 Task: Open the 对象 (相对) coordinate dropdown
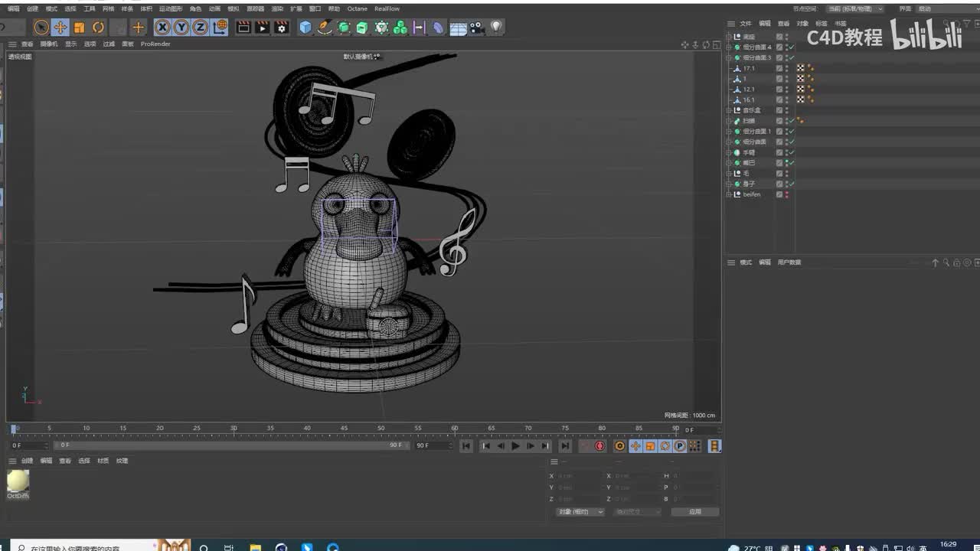(x=580, y=512)
